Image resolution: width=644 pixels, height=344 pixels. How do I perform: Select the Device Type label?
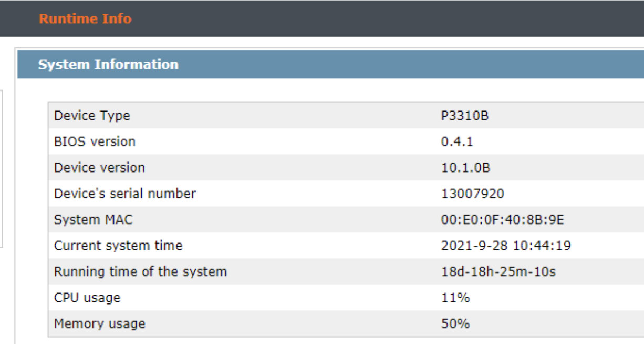(x=92, y=116)
